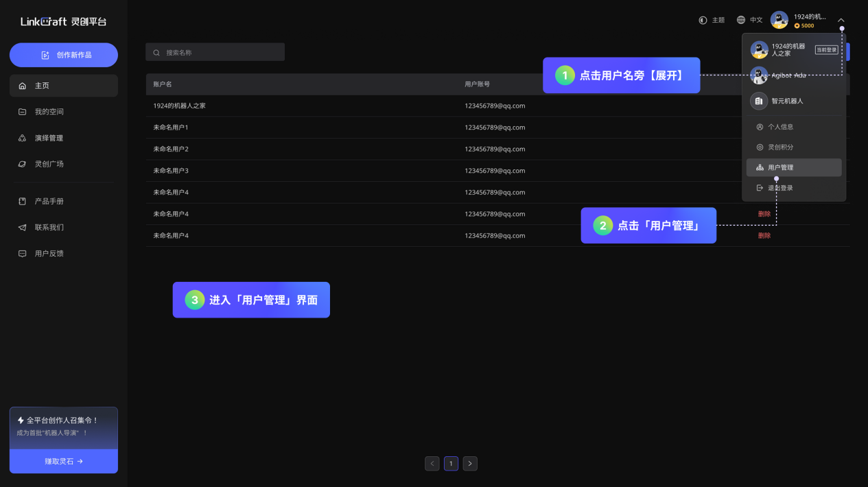Viewport: 868px width, 487px height.
Task: Click the 赚取灵石 button
Action: (64, 462)
